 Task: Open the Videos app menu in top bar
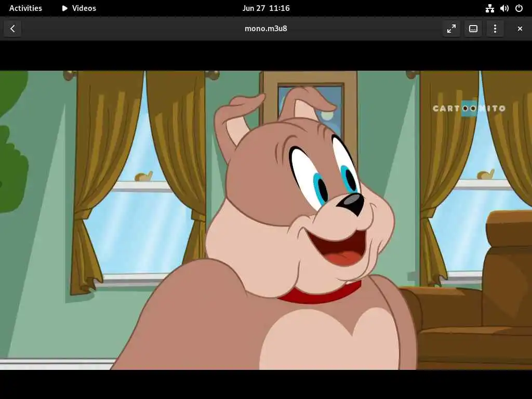(x=79, y=8)
